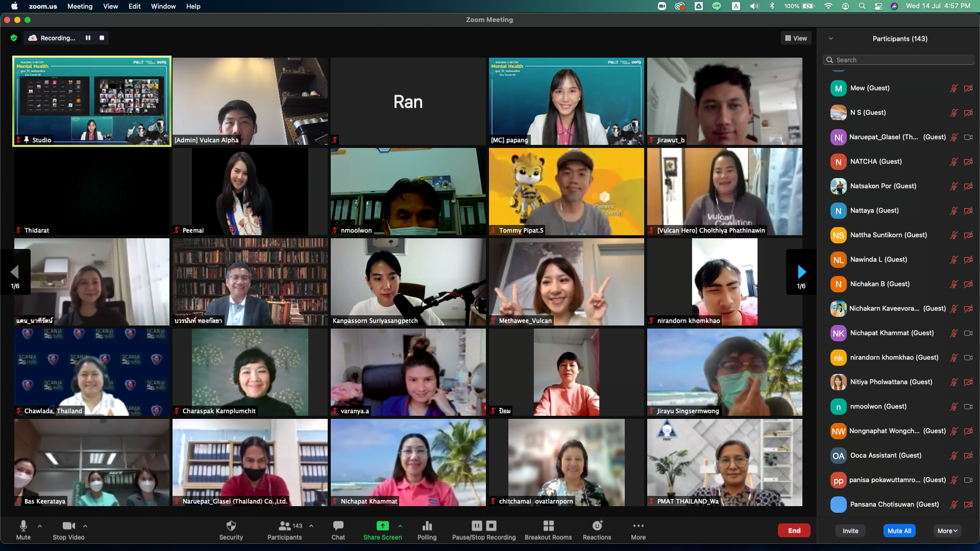Click the Recording... status label
Viewport: 980px width, 551px height.
(58, 38)
